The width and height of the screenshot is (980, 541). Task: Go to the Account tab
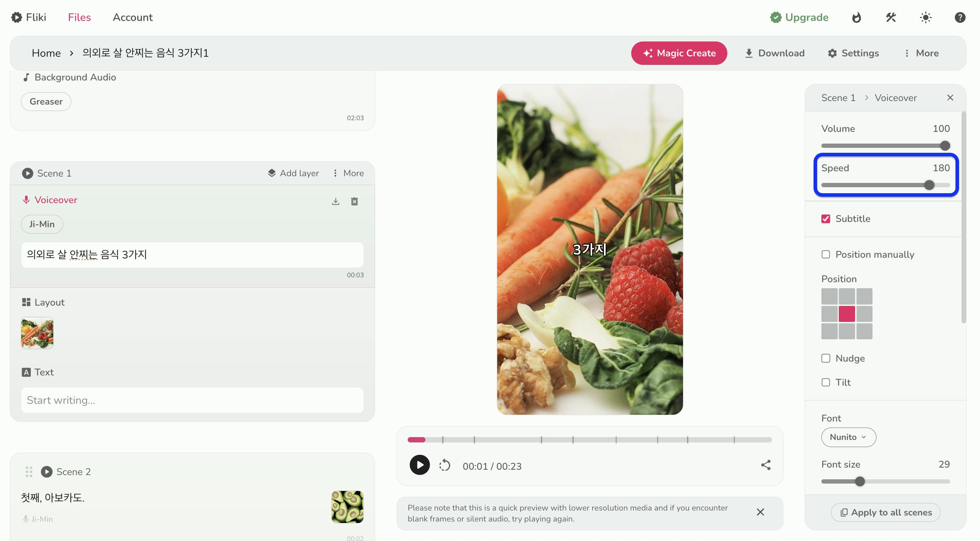(x=132, y=17)
